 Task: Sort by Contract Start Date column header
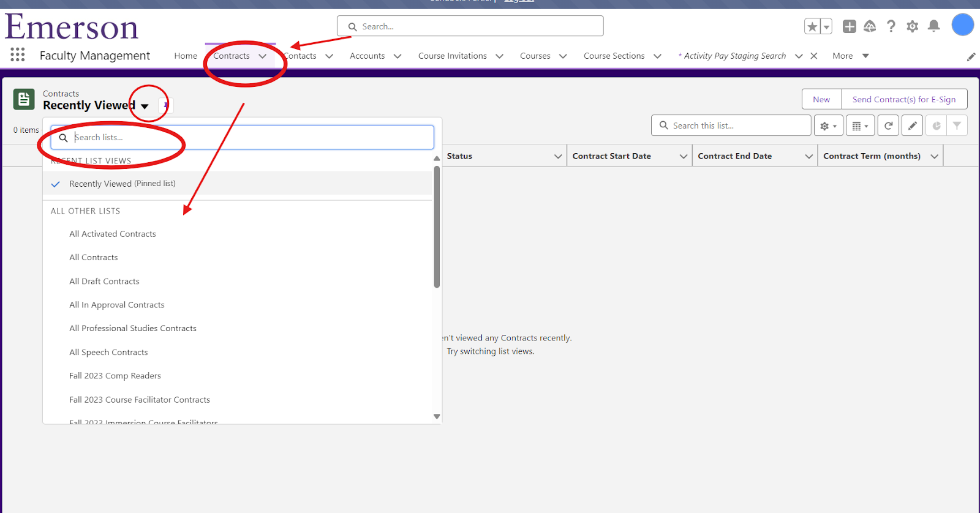[611, 156]
